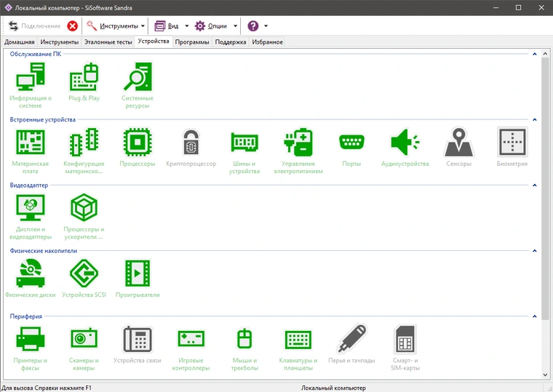Open Конфигурация материнской платы icon
Screen dimensions: 553x392
click(x=84, y=151)
